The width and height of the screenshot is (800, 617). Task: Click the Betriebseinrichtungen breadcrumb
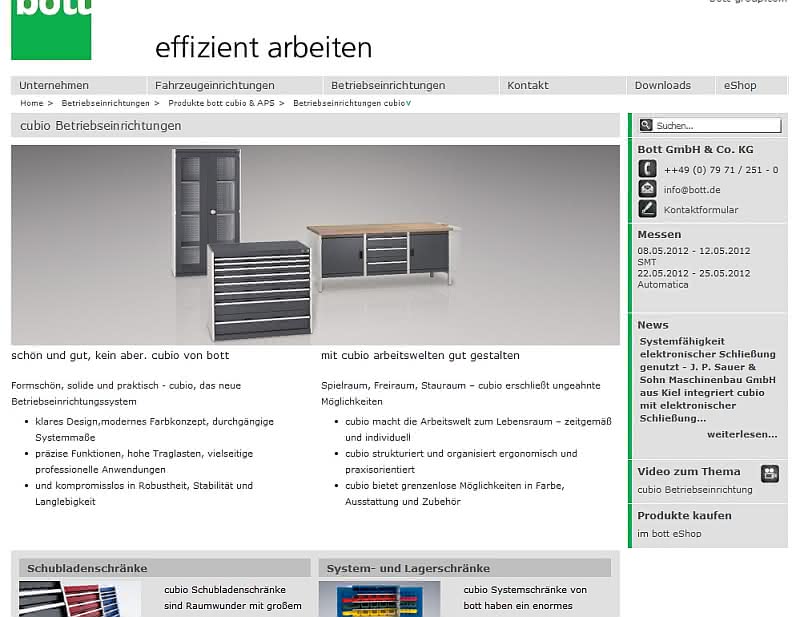coord(106,103)
